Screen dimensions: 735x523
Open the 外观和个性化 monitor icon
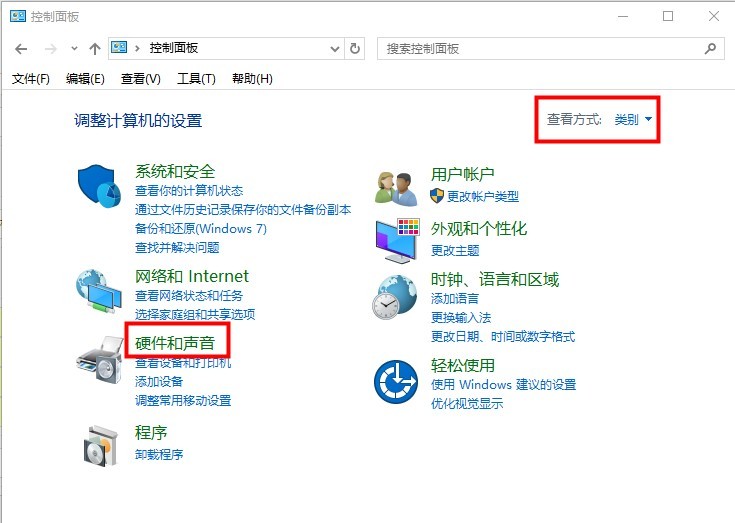coord(397,240)
